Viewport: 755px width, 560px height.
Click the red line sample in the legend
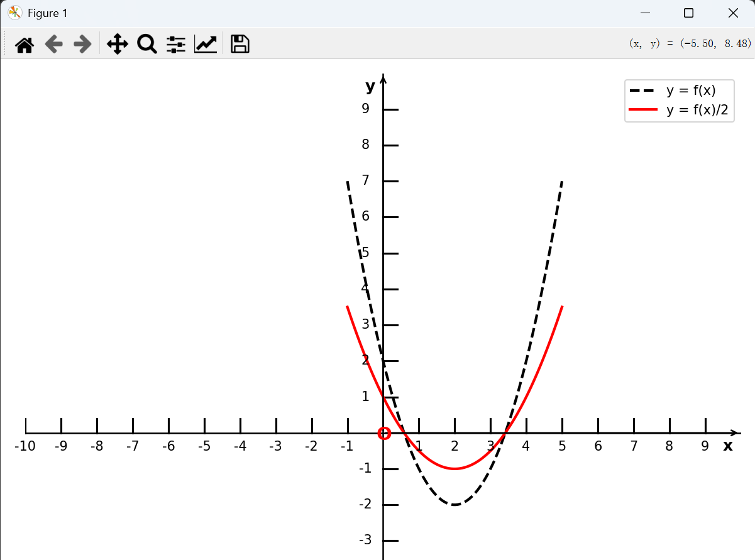(x=643, y=109)
